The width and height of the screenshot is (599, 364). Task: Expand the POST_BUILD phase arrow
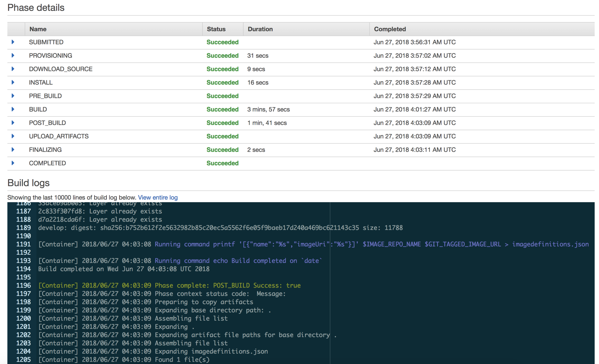click(13, 123)
